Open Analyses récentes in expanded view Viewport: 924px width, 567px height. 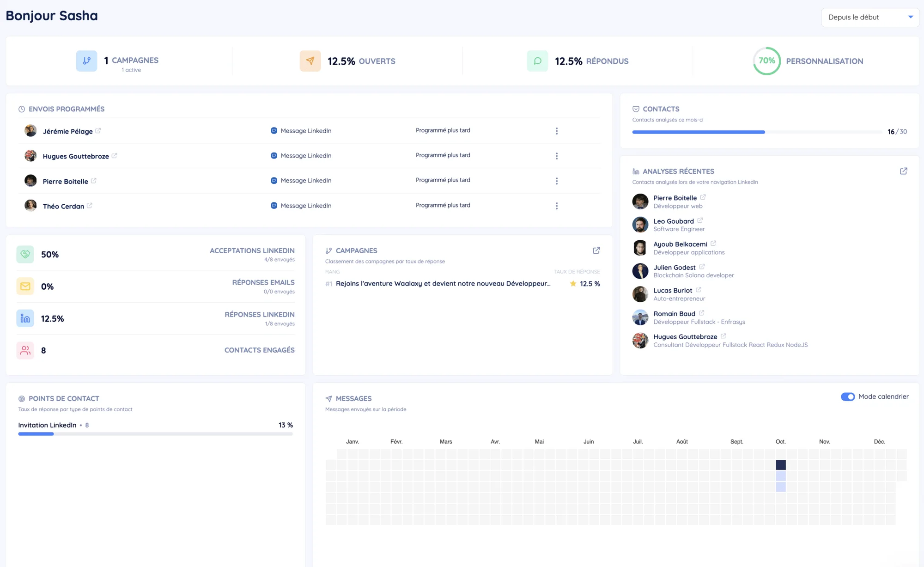[x=904, y=171]
